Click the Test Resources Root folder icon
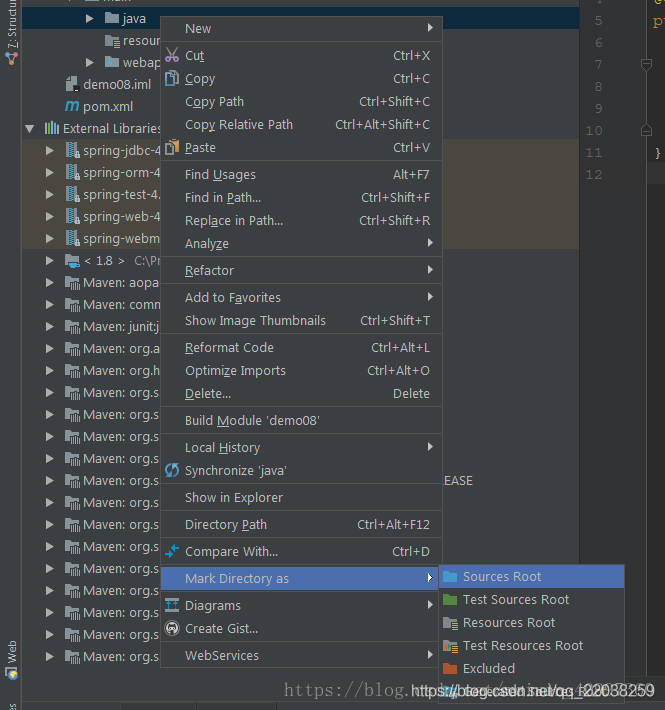 click(x=450, y=646)
